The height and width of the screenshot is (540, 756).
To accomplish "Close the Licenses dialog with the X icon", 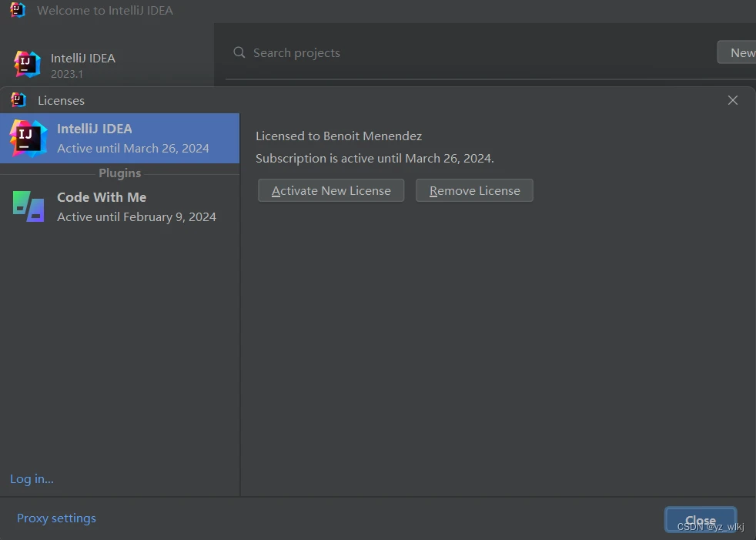I will (733, 100).
